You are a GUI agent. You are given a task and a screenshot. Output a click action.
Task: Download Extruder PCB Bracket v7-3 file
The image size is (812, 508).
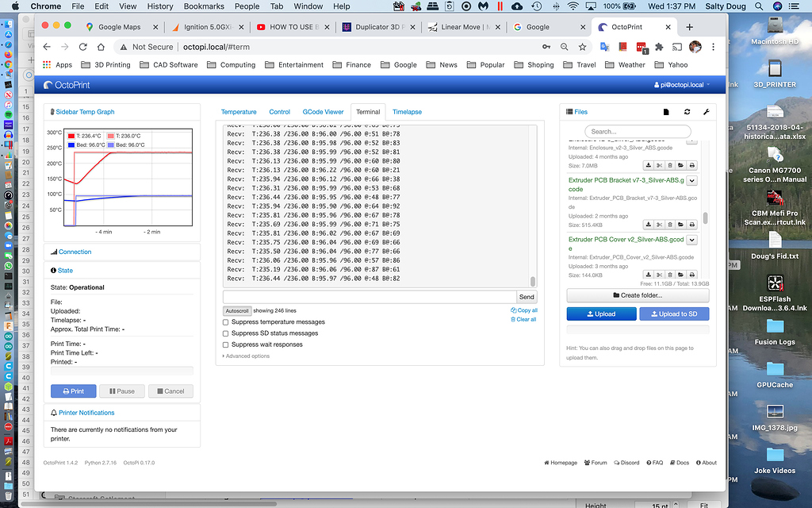(648, 225)
